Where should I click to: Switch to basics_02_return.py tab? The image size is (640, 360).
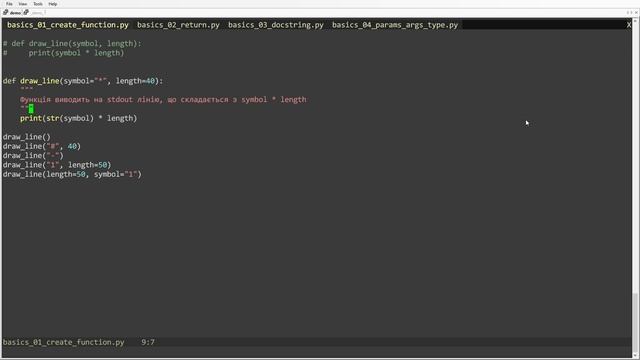pos(178,25)
